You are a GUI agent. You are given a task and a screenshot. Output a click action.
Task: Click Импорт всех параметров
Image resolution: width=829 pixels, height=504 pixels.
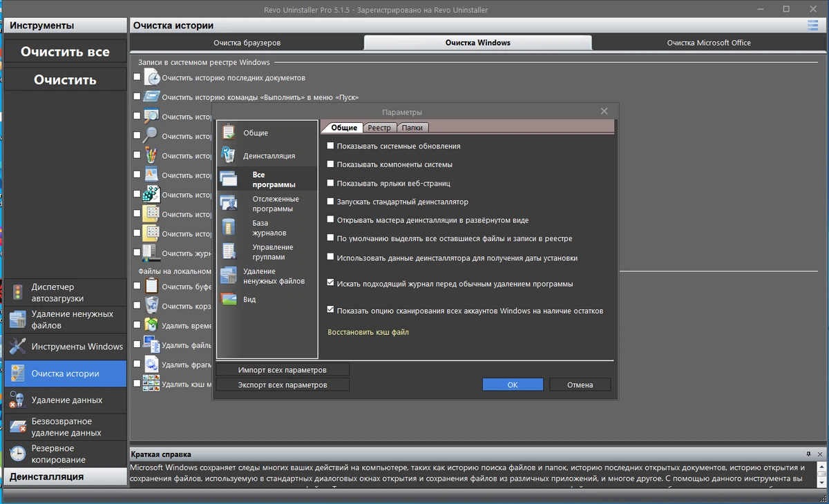[283, 369]
